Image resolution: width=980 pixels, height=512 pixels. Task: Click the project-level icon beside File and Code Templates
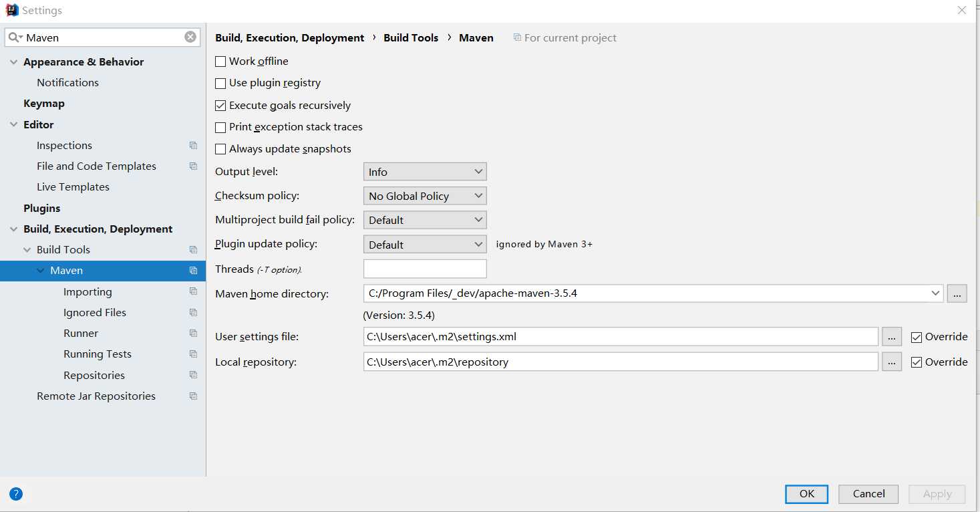[193, 166]
